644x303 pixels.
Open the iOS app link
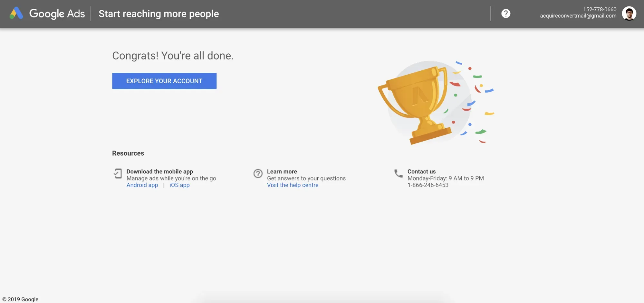[179, 185]
